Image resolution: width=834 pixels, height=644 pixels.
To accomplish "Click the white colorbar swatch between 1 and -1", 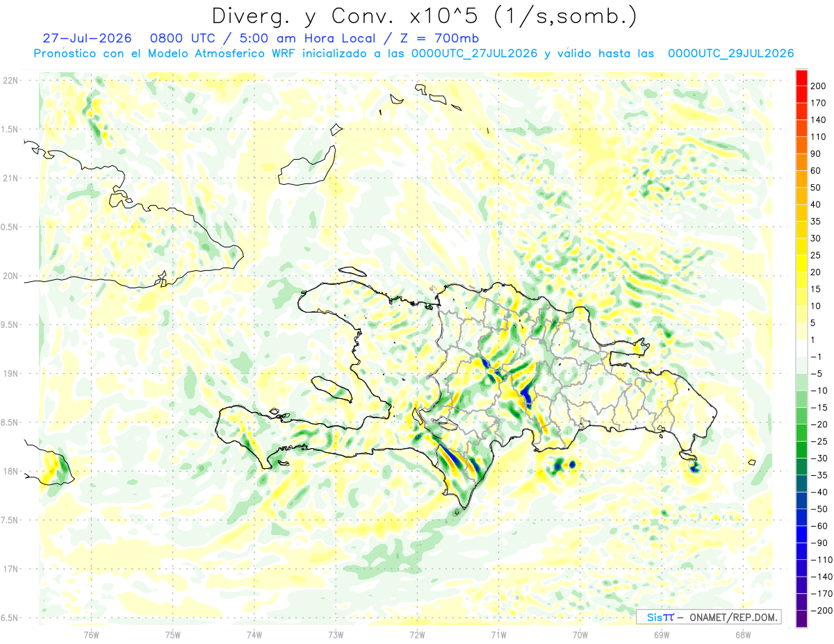I will pyautogui.click(x=801, y=348).
